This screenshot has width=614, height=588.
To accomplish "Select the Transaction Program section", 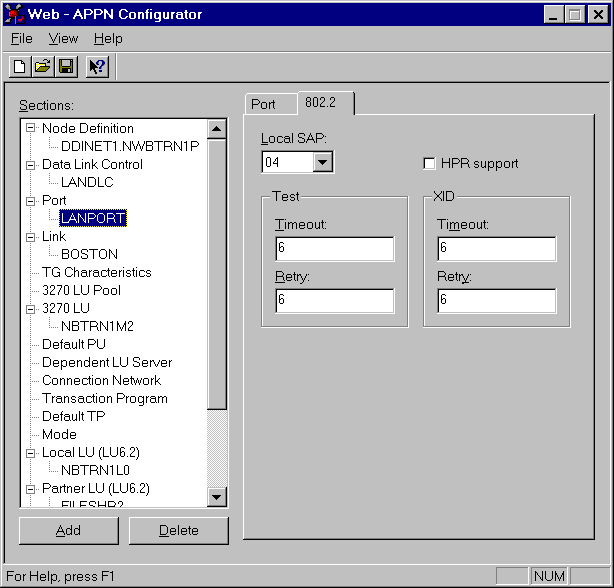I will click(x=105, y=398).
